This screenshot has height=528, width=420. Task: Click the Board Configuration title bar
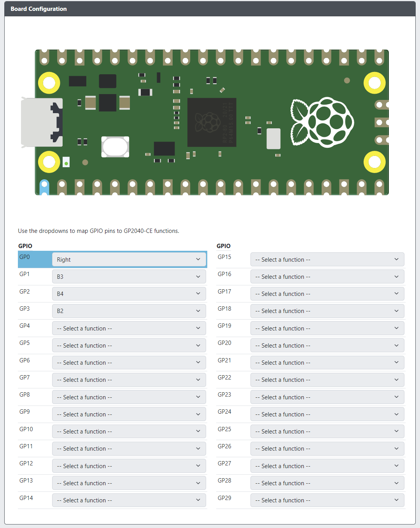[37, 9]
